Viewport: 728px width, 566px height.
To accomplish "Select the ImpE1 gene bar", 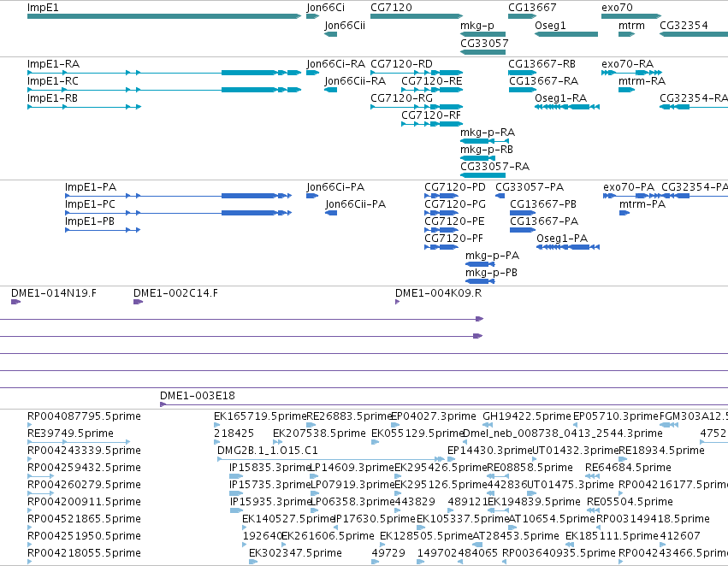I will coord(164,16).
